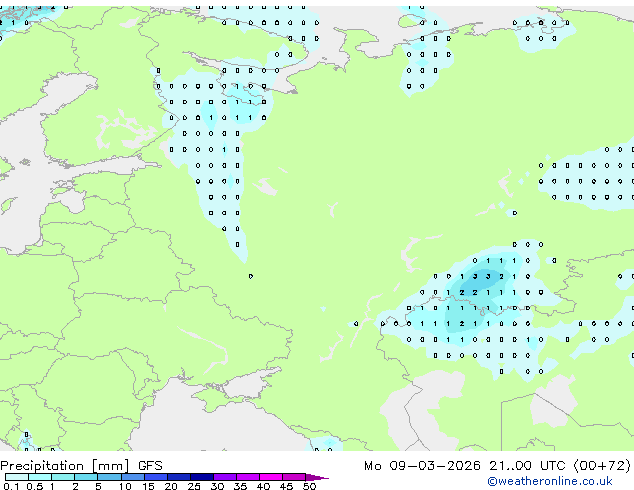Image resolution: width=634 pixels, height=490 pixels.
Task: Click the '0.1' legend scale label
Action: (x=11, y=486)
